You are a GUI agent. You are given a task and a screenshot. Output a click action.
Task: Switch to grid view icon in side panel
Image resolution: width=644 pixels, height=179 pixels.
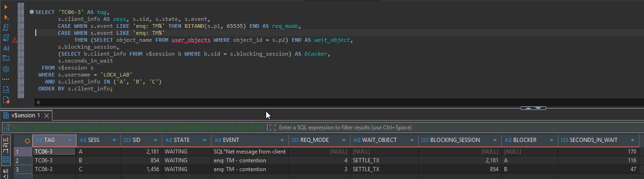point(6,159)
